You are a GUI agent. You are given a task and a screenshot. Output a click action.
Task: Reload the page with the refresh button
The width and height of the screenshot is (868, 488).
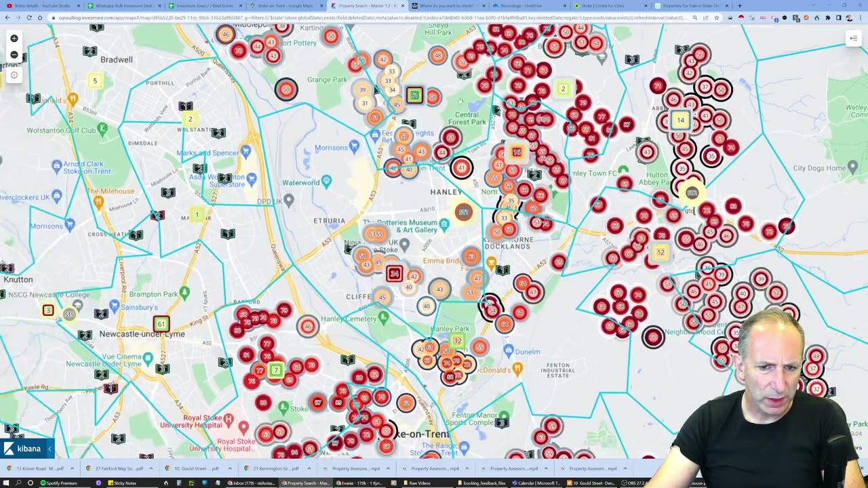[29, 18]
